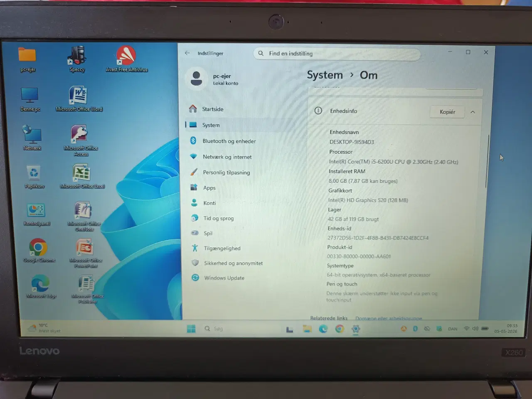Image resolution: width=532 pixels, height=399 pixels.
Task: Open Google Chrome desktop shortcut
Action: pyautogui.click(x=39, y=250)
